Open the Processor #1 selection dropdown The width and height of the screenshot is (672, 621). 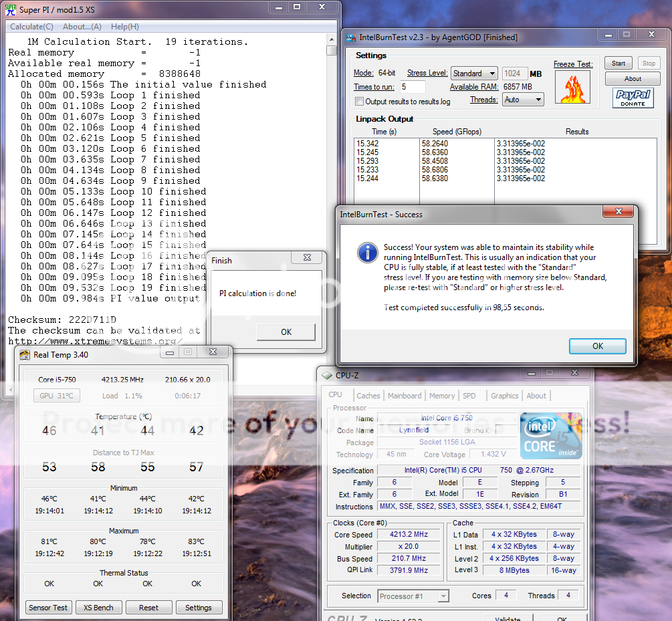click(x=413, y=596)
